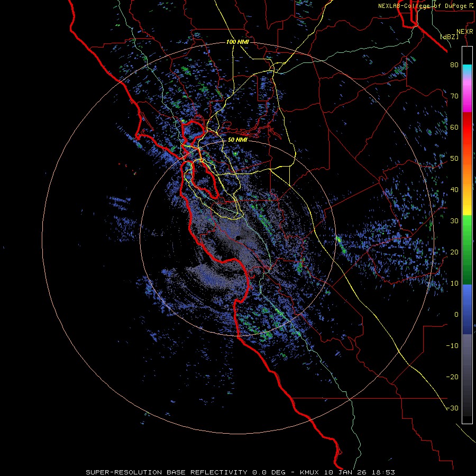The width and height of the screenshot is (476, 476).
Task: Select the "NEXLAB-College of DuPage" credit text
Action: (x=423, y=6)
